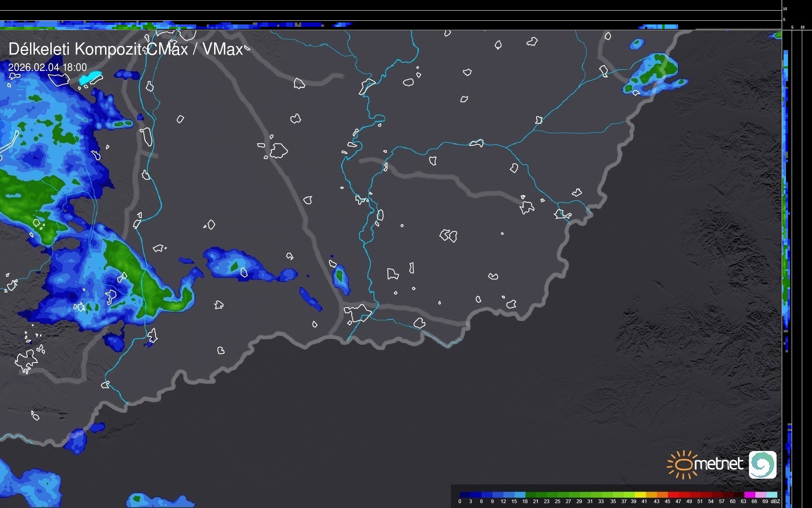Click the 2026.02.04 18:00 timestamp

pos(48,67)
